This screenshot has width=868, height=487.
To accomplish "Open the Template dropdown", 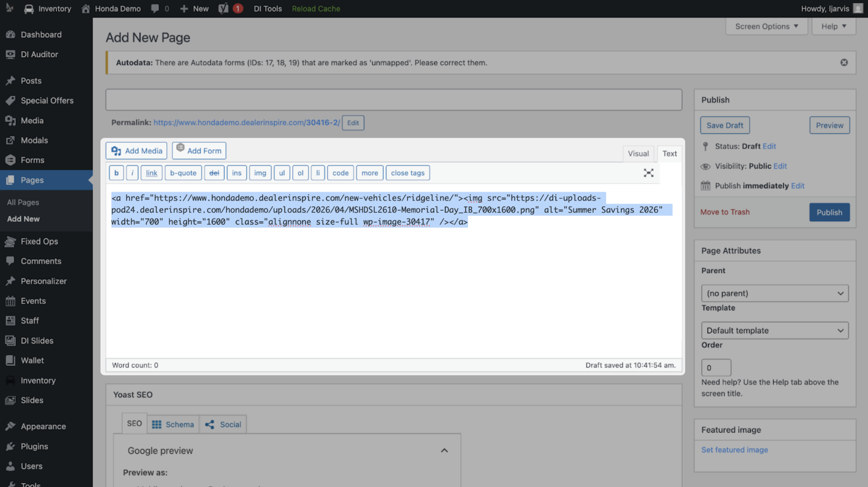I will click(x=775, y=331).
